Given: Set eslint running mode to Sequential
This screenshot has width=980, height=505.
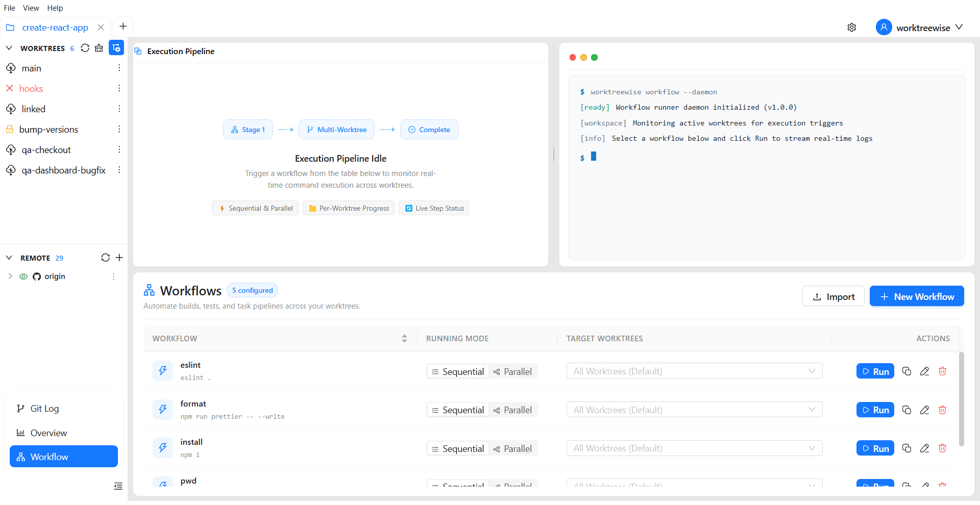Looking at the screenshot, I should point(458,372).
